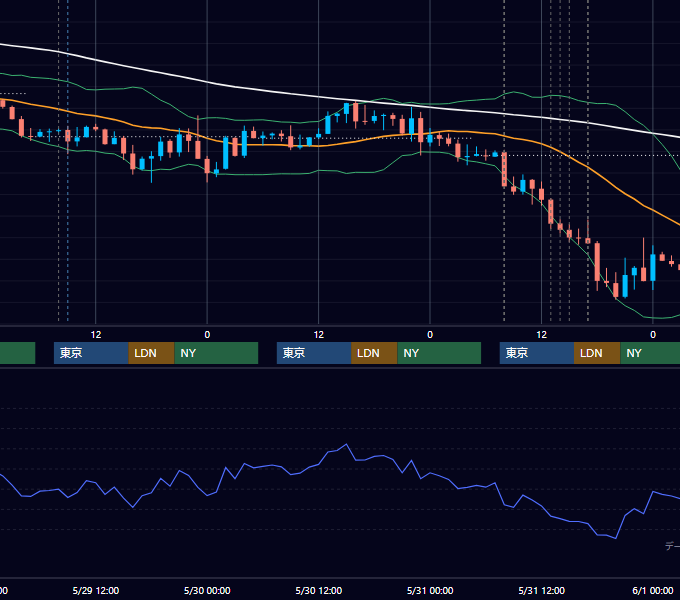Click the NY session block ending 5/31 morning
Screen dimensions: 680x600
(x=439, y=353)
